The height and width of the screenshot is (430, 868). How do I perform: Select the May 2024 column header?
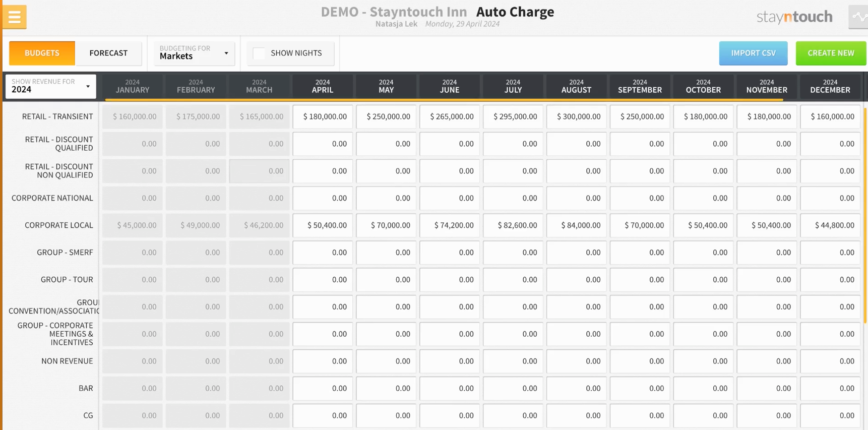(386, 86)
